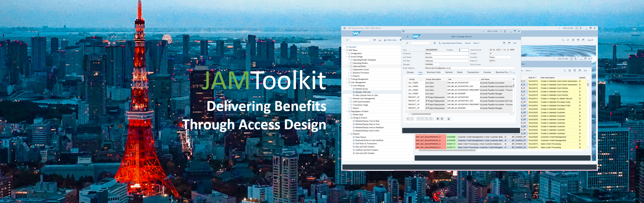The height and width of the screenshot is (203, 644).
Task: Click the Log off button
Action: coord(590,40)
